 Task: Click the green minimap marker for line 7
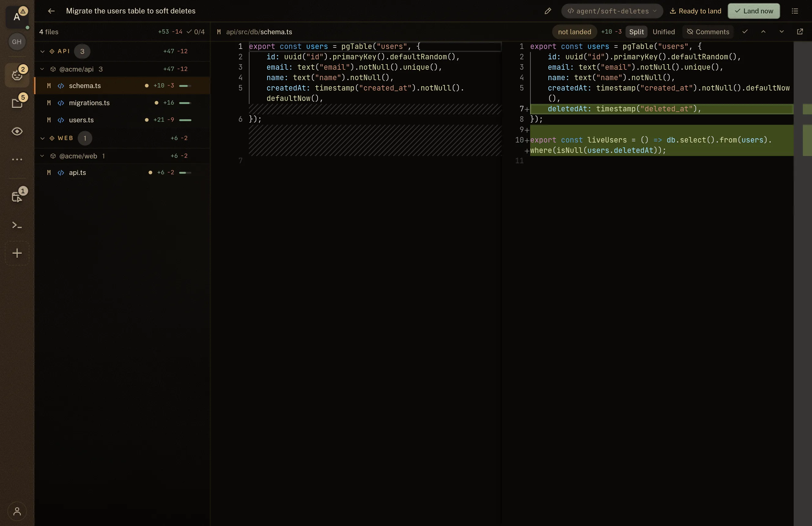807,109
